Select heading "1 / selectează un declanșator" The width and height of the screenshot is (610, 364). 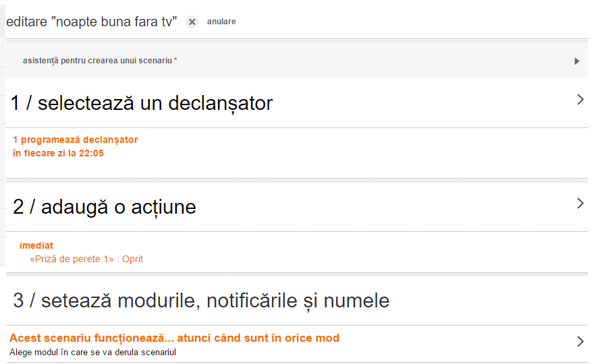pos(142,103)
